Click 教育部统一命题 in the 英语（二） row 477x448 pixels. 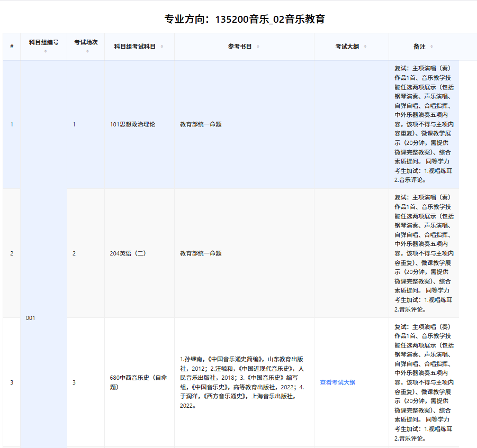click(x=201, y=253)
